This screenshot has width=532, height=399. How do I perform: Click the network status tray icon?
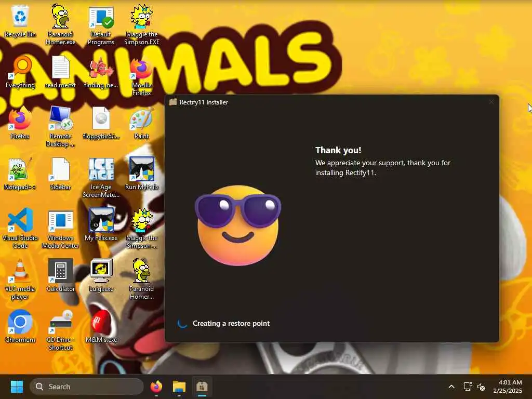[x=468, y=387]
